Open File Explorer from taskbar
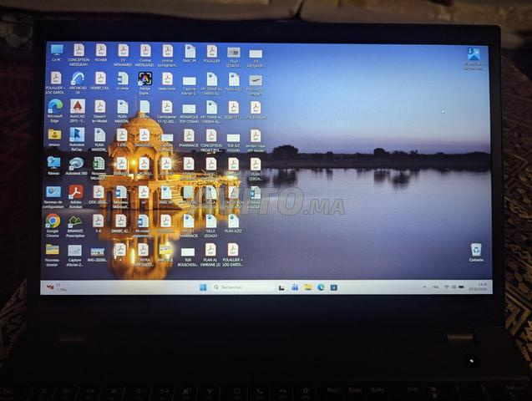The height and width of the screenshot is (401, 532). click(307, 287)
